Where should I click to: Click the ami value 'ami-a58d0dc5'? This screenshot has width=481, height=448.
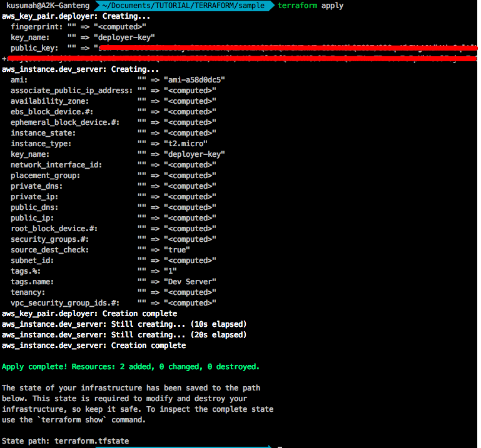point(194,80)
